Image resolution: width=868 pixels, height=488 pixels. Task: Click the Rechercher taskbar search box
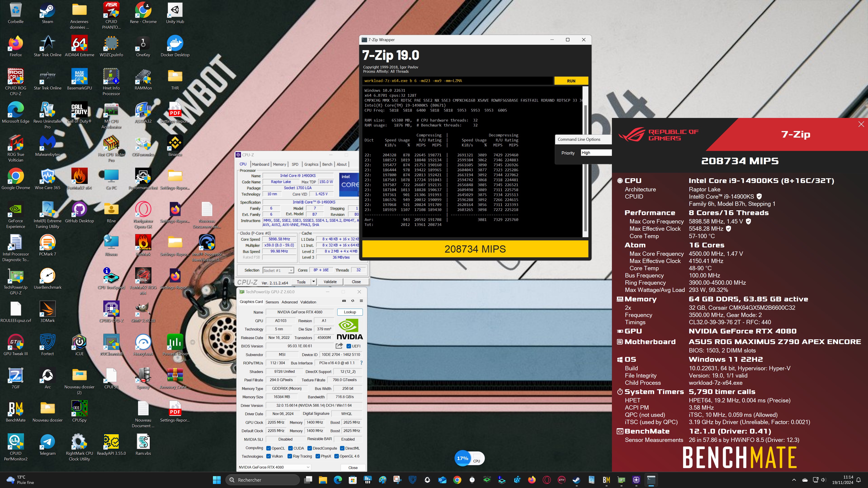262,480
